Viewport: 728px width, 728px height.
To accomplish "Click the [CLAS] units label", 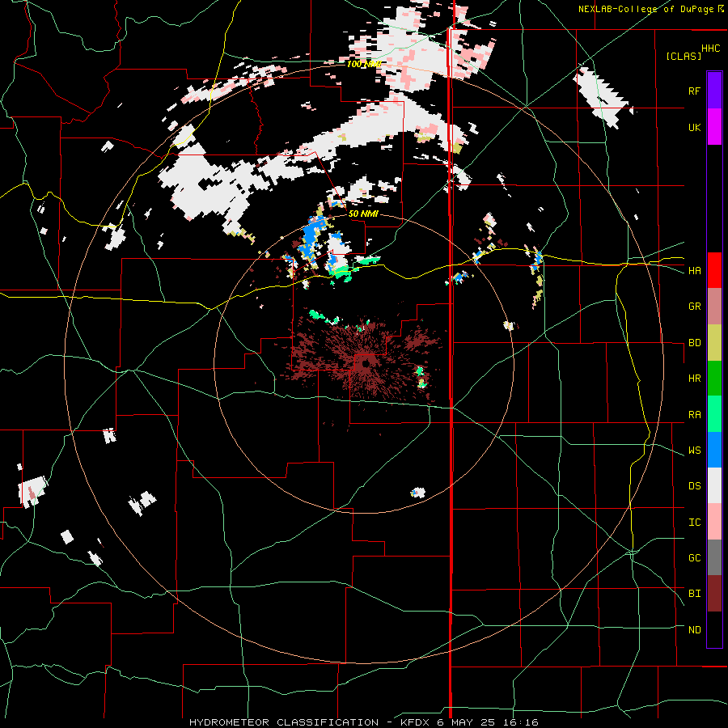I will (684, 57).
